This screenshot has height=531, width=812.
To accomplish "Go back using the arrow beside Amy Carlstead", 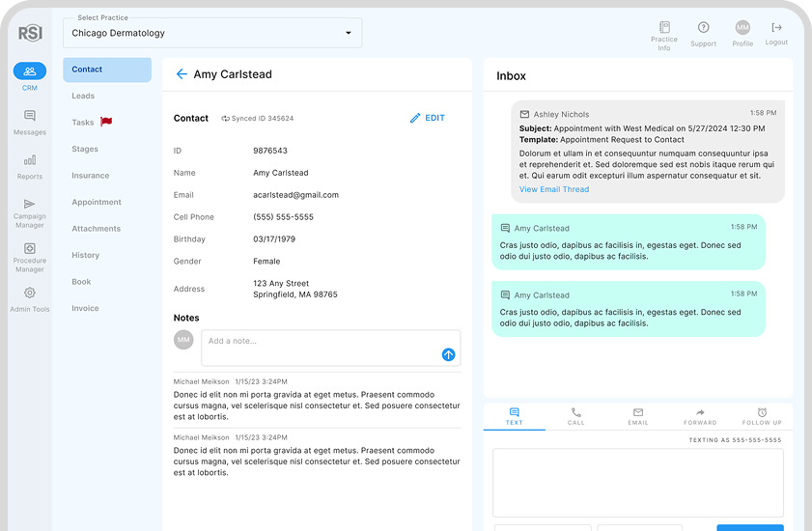I will click(x=181, y=74).
